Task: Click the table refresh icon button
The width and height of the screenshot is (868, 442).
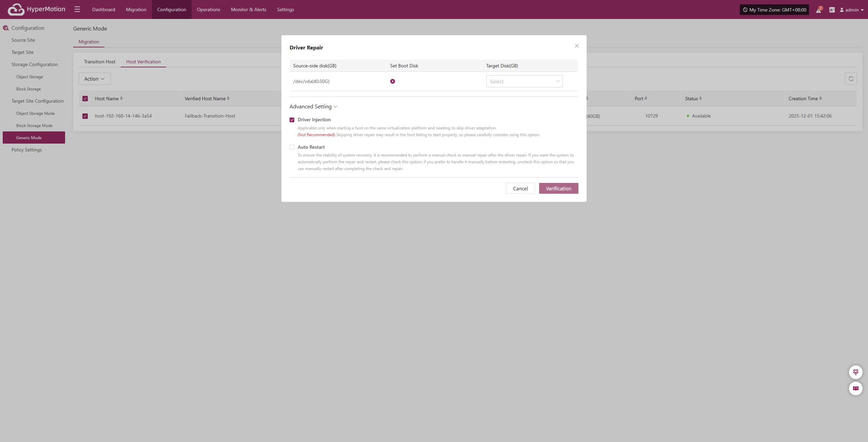Action: (x=851, y=79)
